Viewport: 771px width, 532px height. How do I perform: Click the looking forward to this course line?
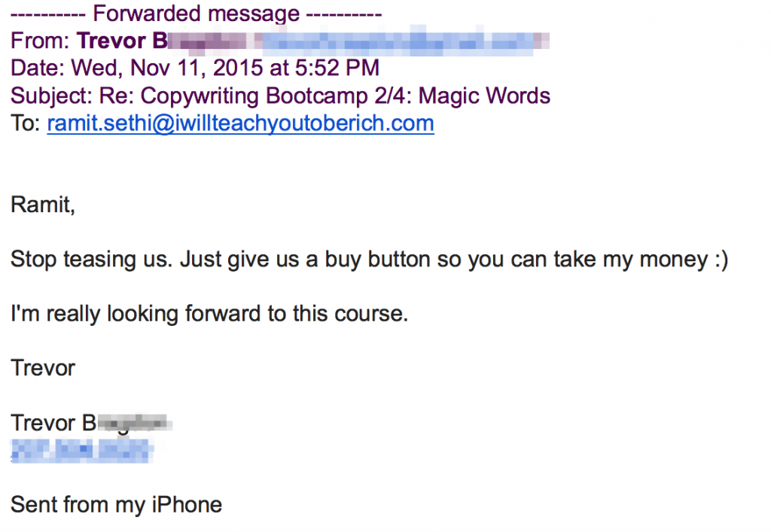point(209,314)
